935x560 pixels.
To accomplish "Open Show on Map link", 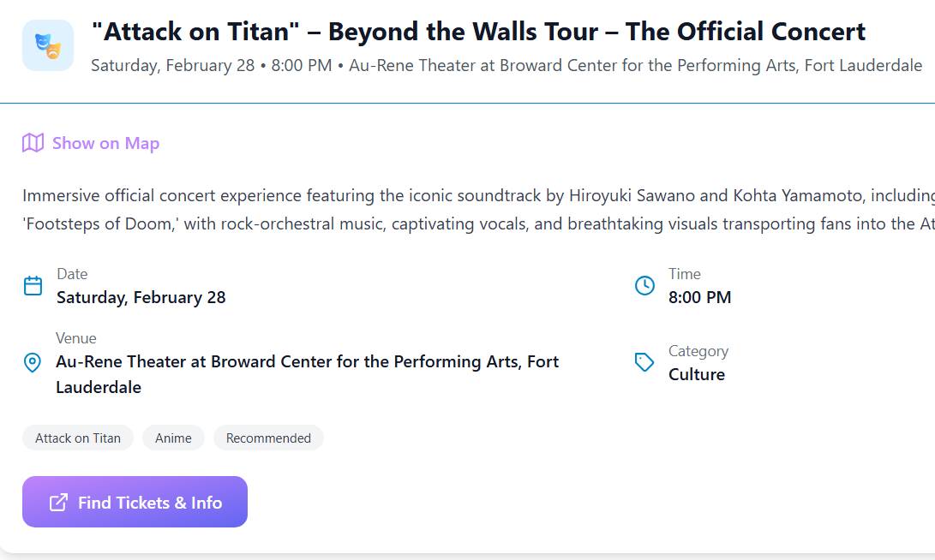I will click(x=105, y=142).
